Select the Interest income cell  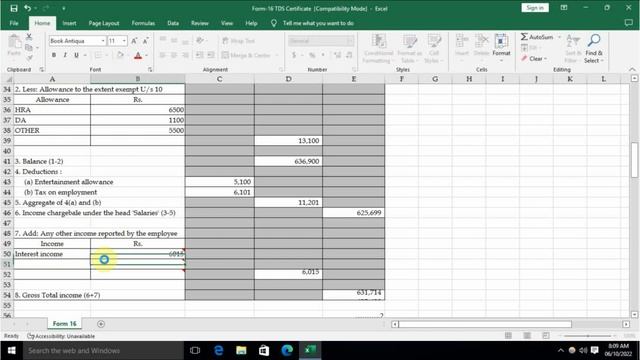click(52, 254)
